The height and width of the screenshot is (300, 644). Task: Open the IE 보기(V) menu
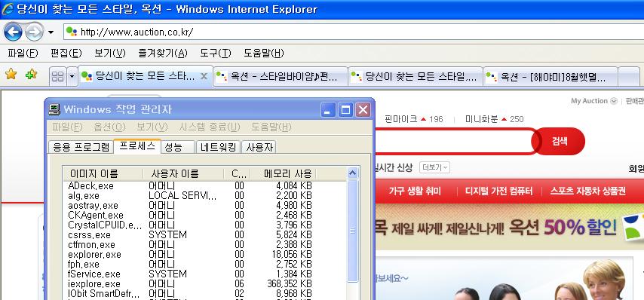point(109,53)
